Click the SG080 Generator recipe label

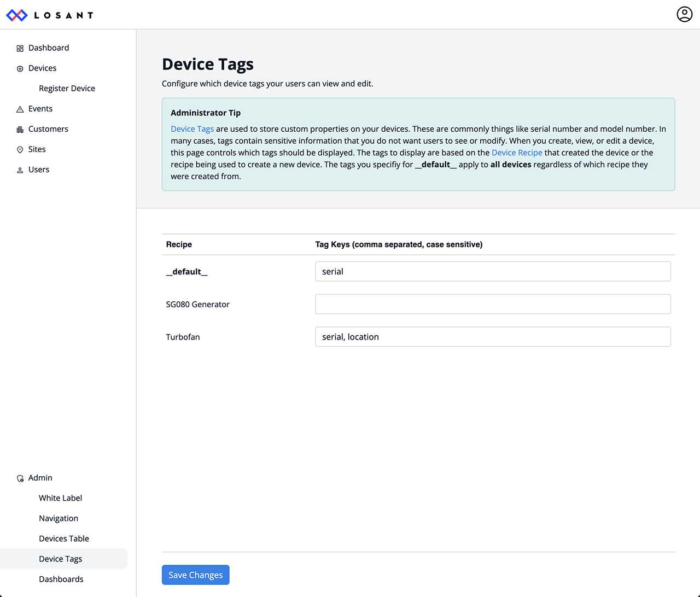(197, 304)
